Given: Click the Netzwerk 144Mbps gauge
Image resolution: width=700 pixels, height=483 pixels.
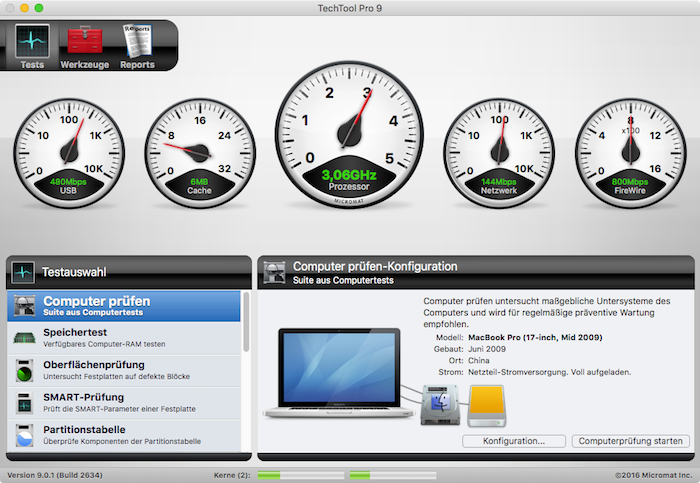Looking at the screenshot, I should 499,153.
